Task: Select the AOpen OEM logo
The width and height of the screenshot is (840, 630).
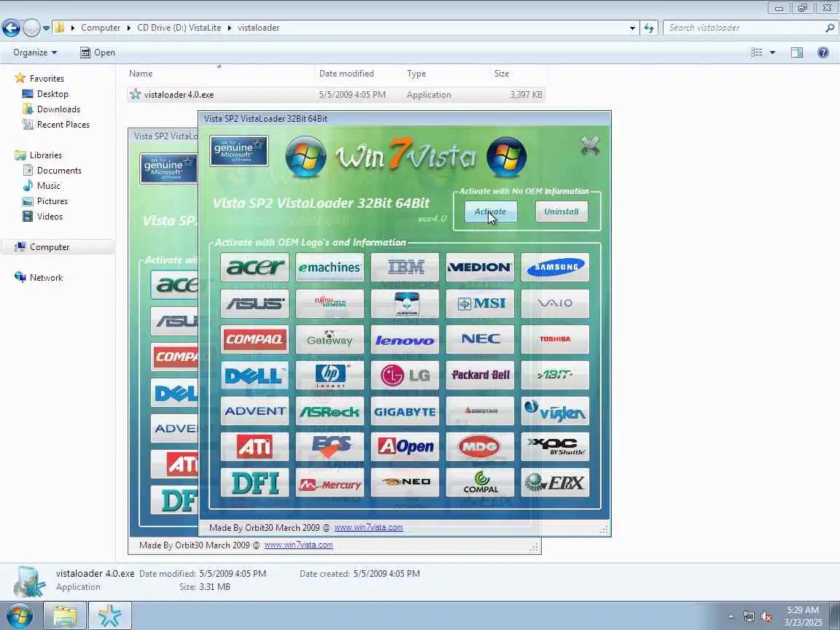Action: coord(405,447)
